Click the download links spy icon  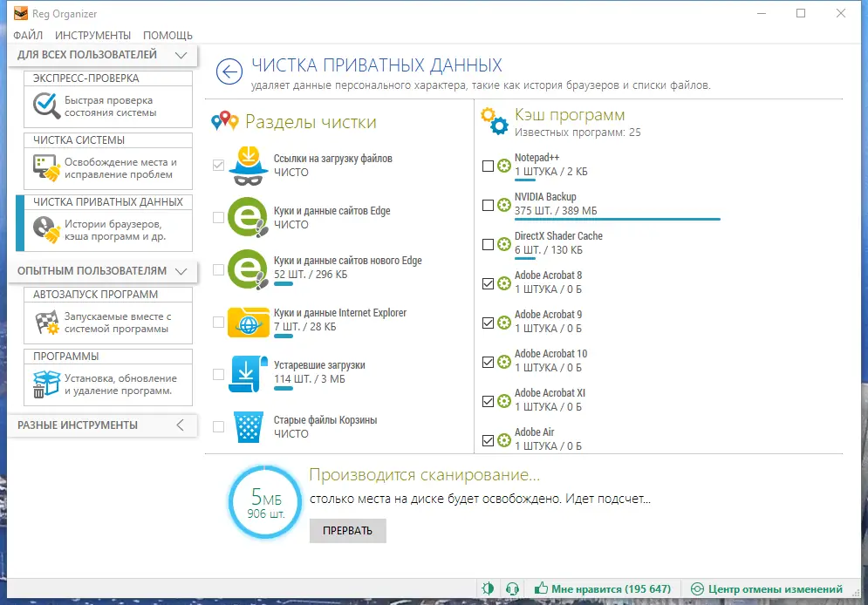[x=248, y=166]
